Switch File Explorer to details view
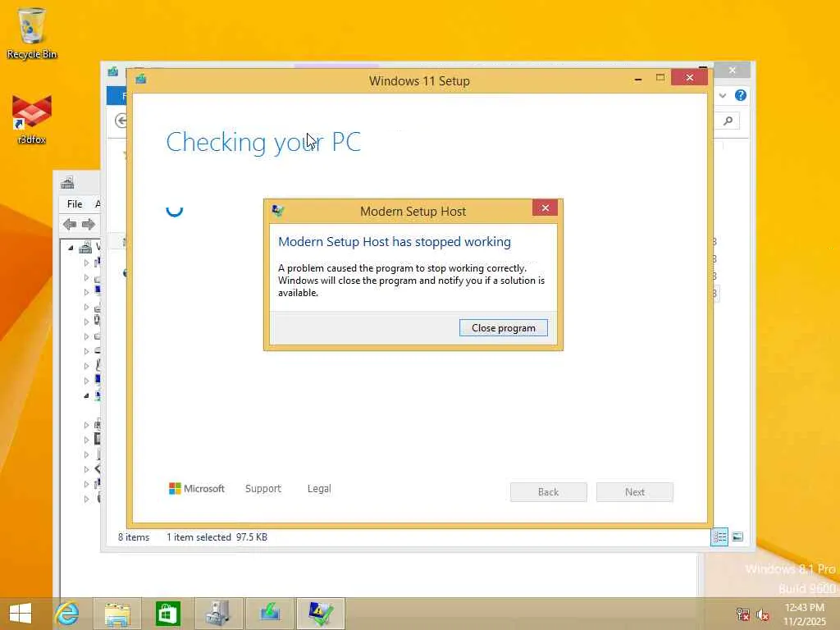The image size is (840, 630). tap(719, 536)
